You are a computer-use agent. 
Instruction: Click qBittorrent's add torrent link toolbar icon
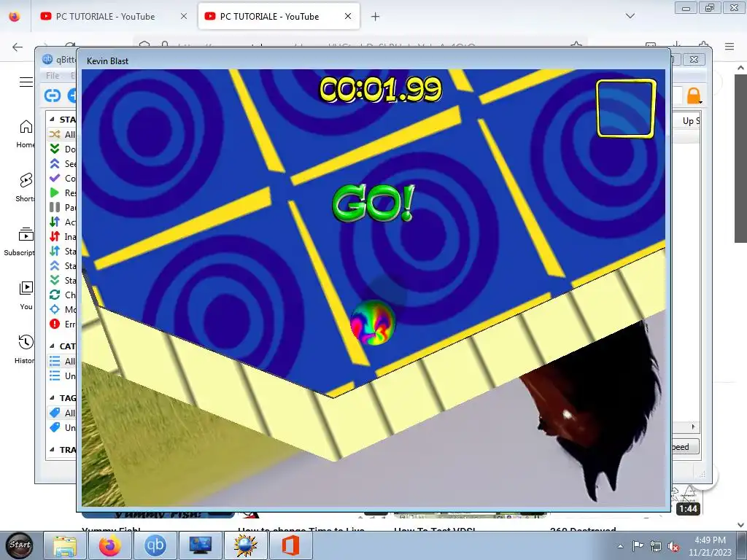tap(53, 96)
